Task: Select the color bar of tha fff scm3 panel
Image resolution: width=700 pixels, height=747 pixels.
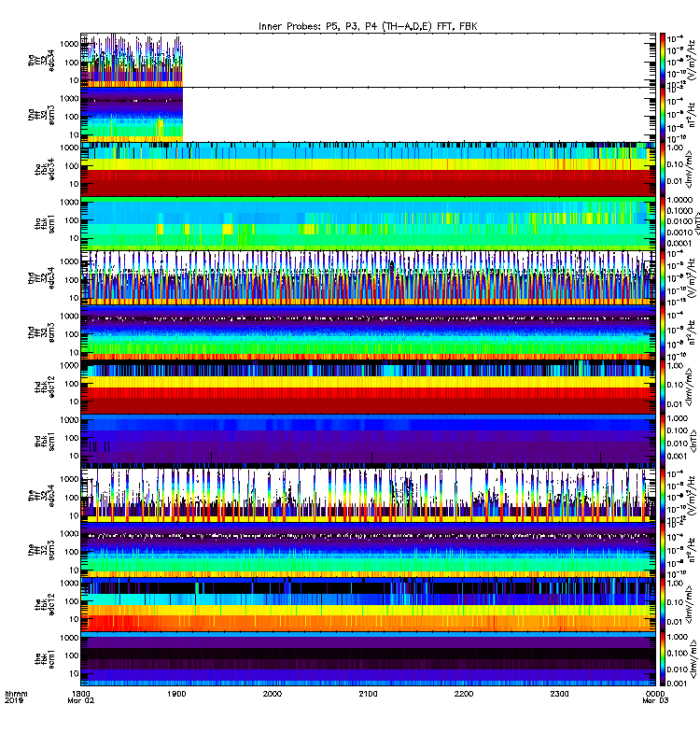Action: pos(662,114)
